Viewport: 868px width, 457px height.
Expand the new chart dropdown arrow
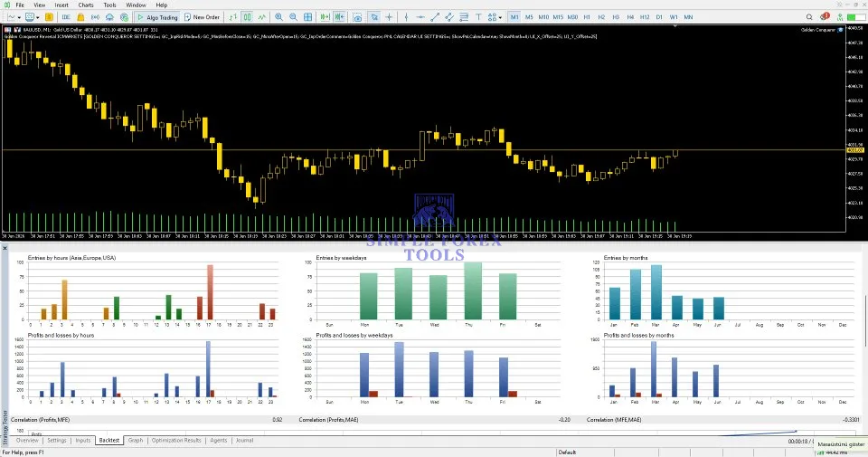point(19,17)
